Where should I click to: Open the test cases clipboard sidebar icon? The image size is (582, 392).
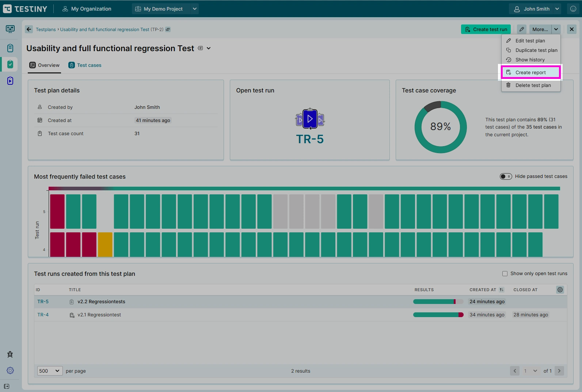pos(10,48)
